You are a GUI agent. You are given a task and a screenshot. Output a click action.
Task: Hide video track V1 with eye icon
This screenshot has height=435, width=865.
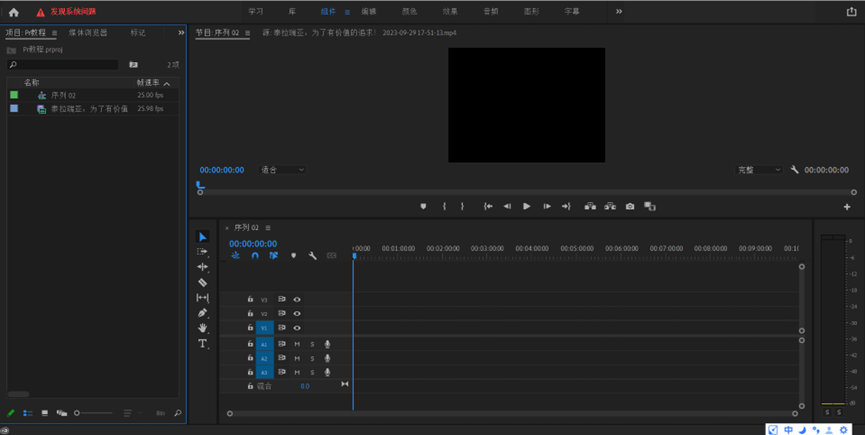click(297, 328)
